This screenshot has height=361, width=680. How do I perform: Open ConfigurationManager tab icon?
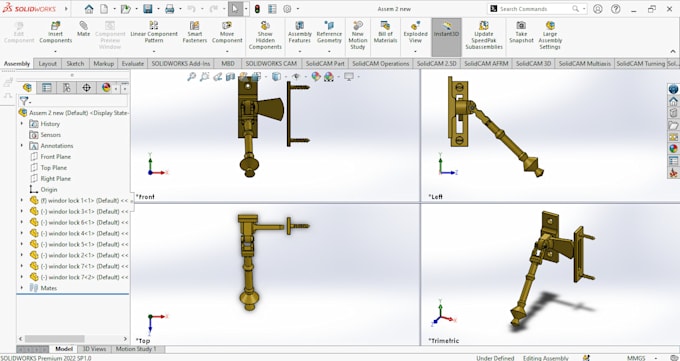point(66,88)
